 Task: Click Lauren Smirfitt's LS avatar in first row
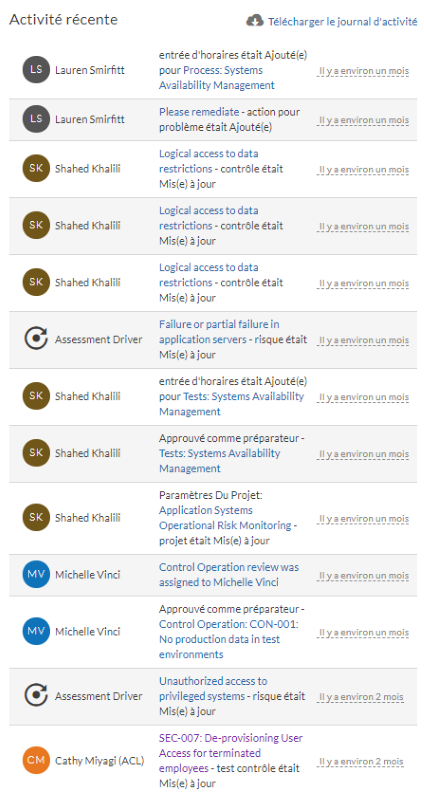36,70
